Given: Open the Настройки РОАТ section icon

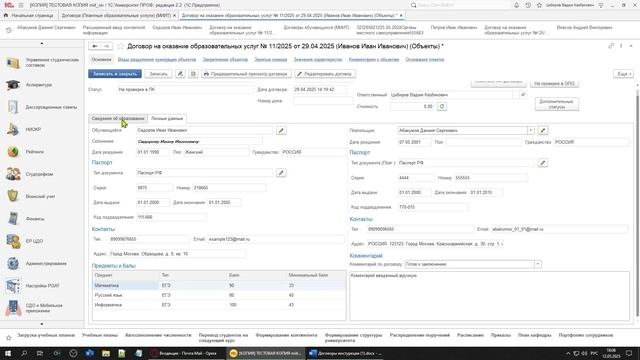Looking at the screenshot, I should (13, 286).
